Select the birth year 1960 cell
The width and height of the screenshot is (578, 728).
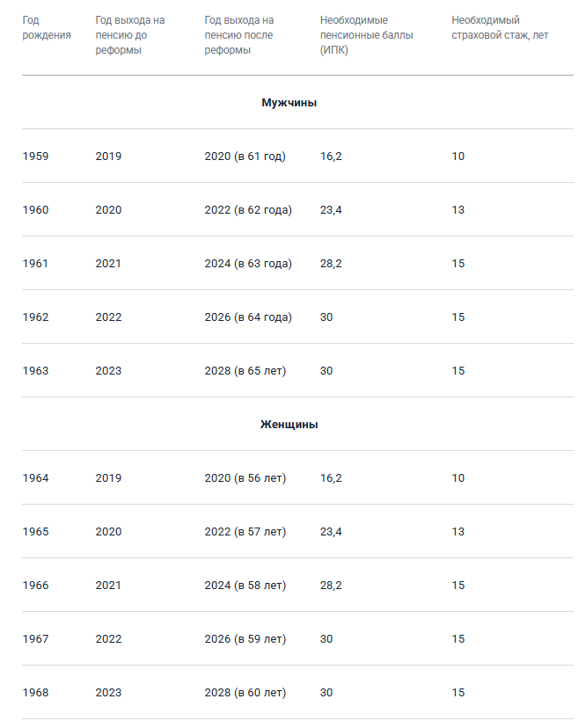pyautogui.click(x=36, y=210)
